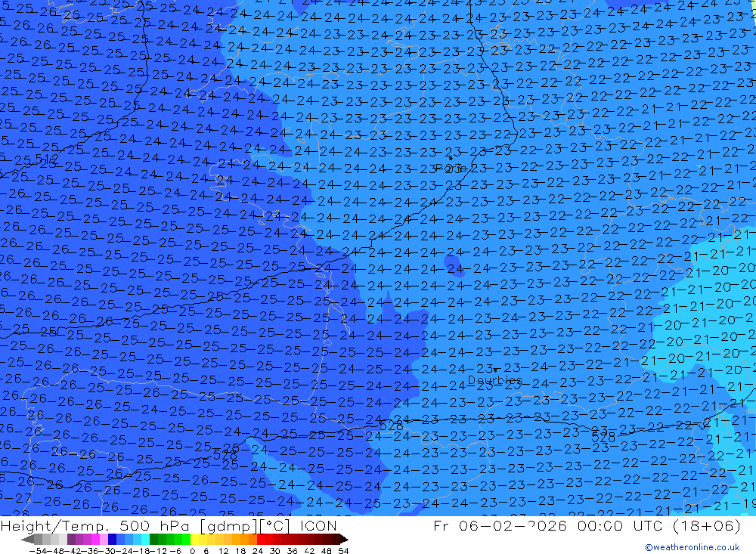
Task: Click the '-24' scale value label
Action: pyautogui.click(x=125, y=551)
